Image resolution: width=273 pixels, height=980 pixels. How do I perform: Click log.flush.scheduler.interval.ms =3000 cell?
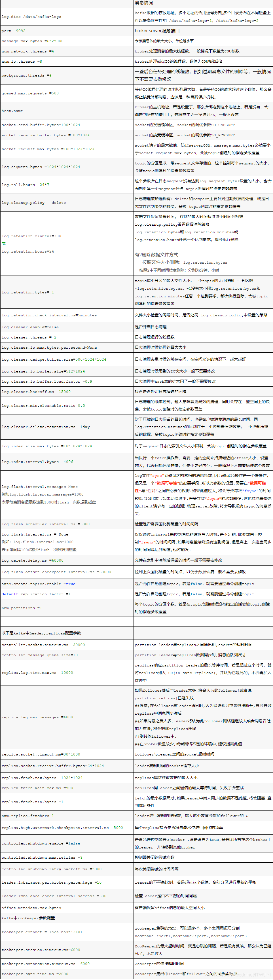[67, 524]
